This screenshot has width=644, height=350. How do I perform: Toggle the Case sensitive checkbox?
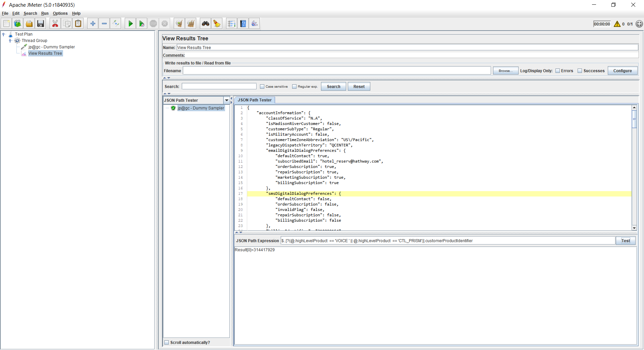262,87
